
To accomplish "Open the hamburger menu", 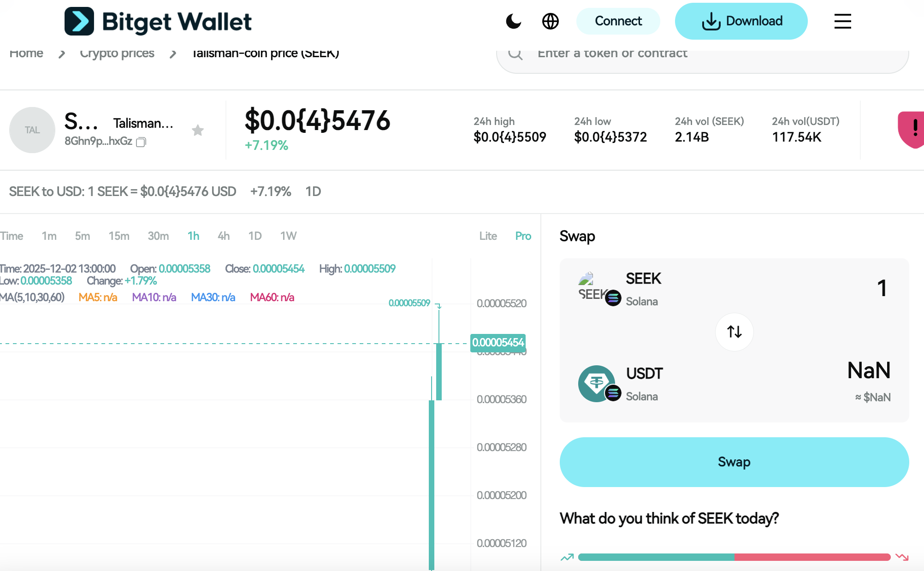I will click(x=842, y=21).
